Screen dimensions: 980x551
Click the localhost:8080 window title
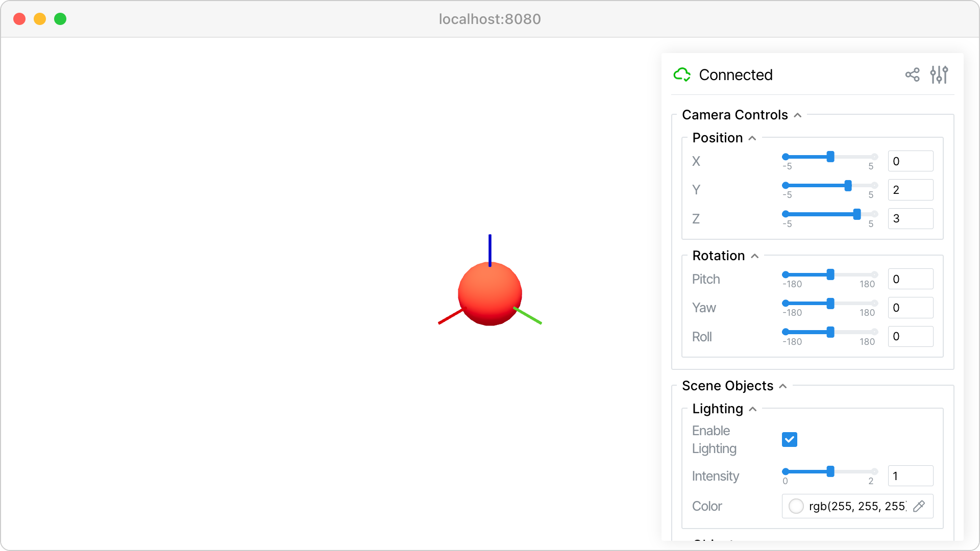pyautogui.click(x=490, y=19)
